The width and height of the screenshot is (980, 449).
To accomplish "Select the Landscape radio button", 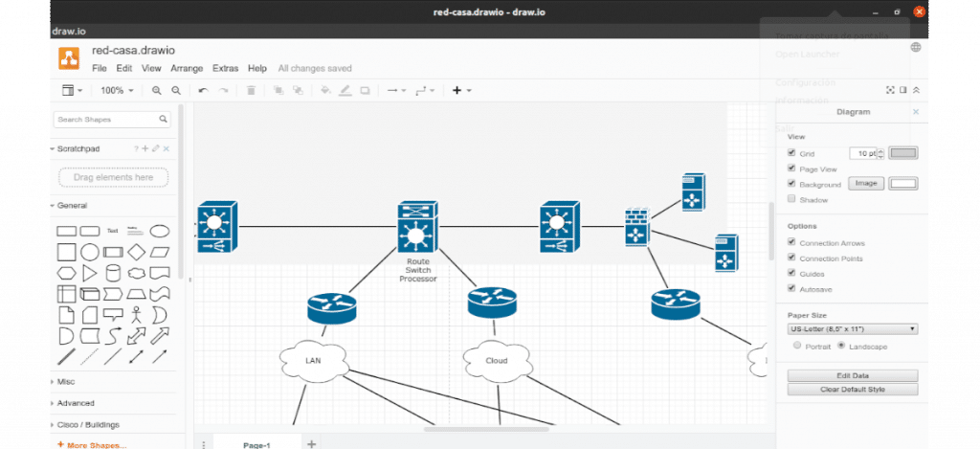I will coord(841,346).
